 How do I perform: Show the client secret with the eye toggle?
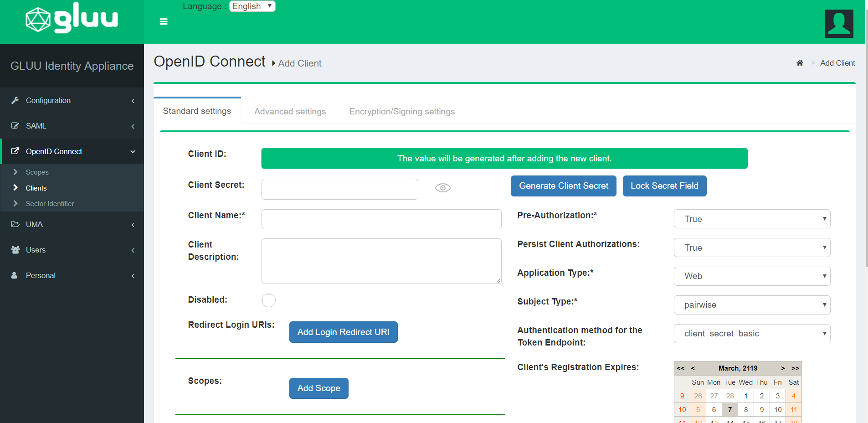click(442, 187)
